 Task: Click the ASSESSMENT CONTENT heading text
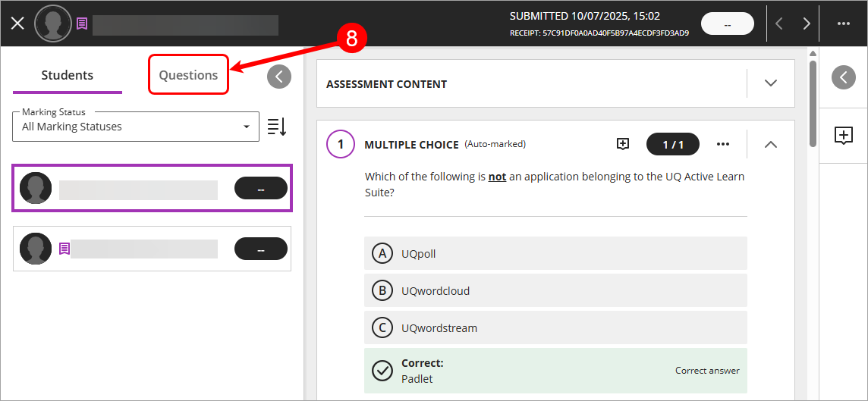point(386,84)
